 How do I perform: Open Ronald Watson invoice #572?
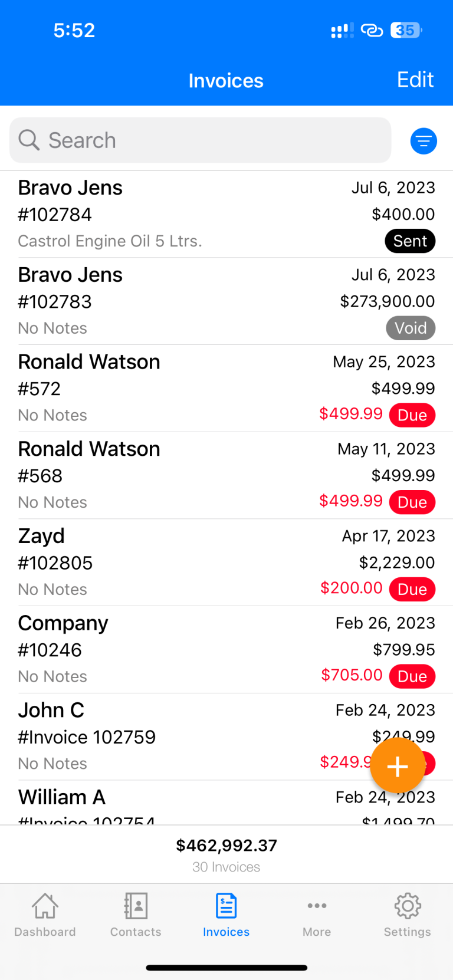tap(177, 389)
